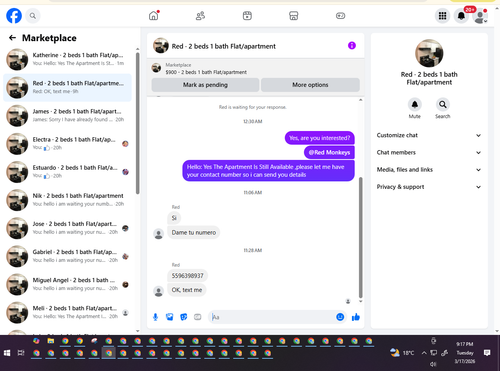Open Katherine's conversation
Image resolution: width=500 pixels, height=371 pixels.
[x=67, y=59]
